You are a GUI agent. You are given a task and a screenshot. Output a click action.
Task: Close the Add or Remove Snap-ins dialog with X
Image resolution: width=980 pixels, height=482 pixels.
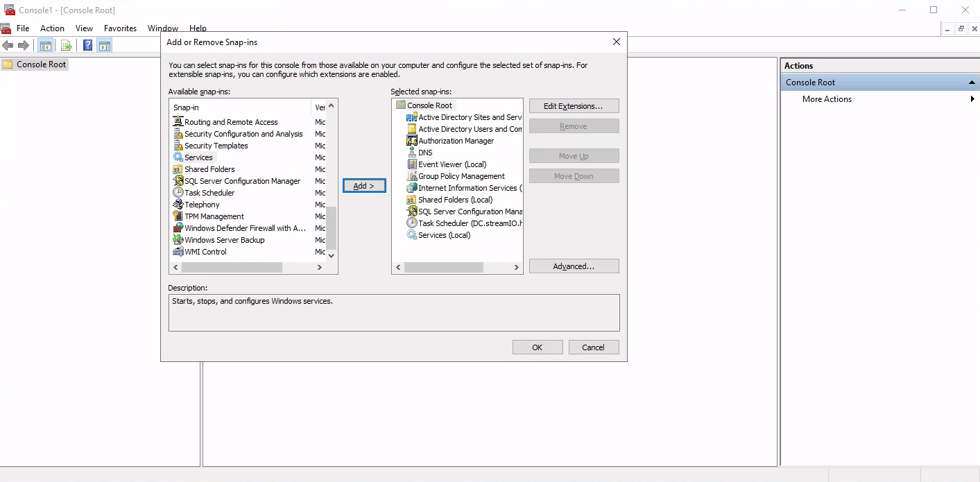click(x=617, y=42)
